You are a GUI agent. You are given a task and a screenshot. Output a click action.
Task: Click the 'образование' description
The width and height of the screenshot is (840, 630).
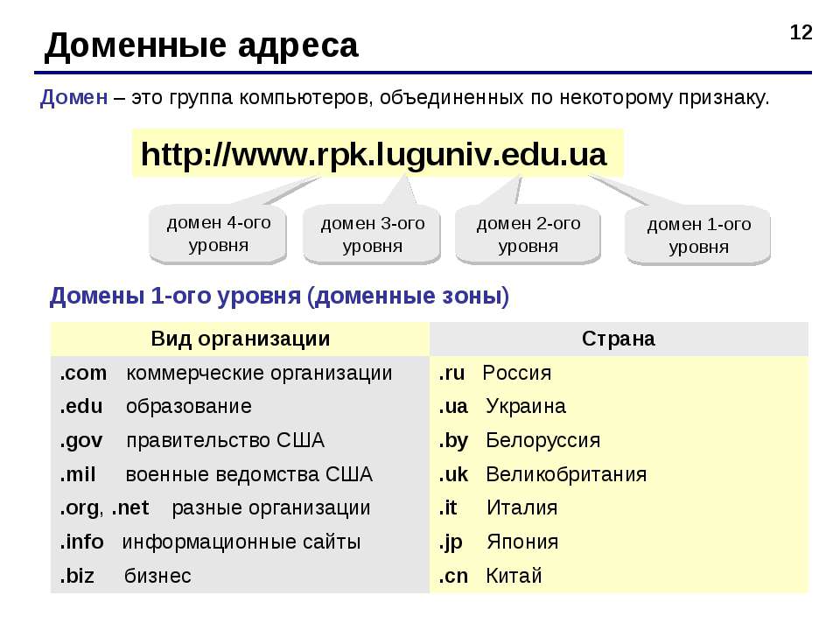tap(189, 407)
